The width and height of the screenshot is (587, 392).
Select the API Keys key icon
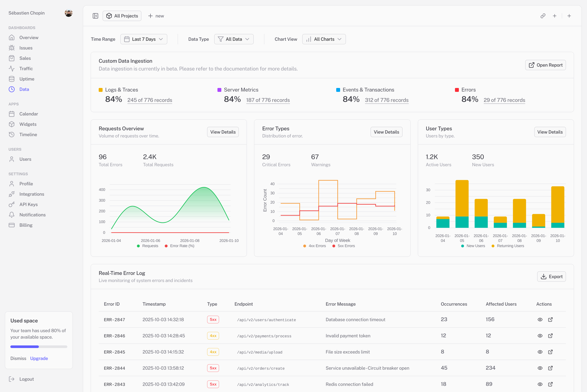(x=12, y=204)
